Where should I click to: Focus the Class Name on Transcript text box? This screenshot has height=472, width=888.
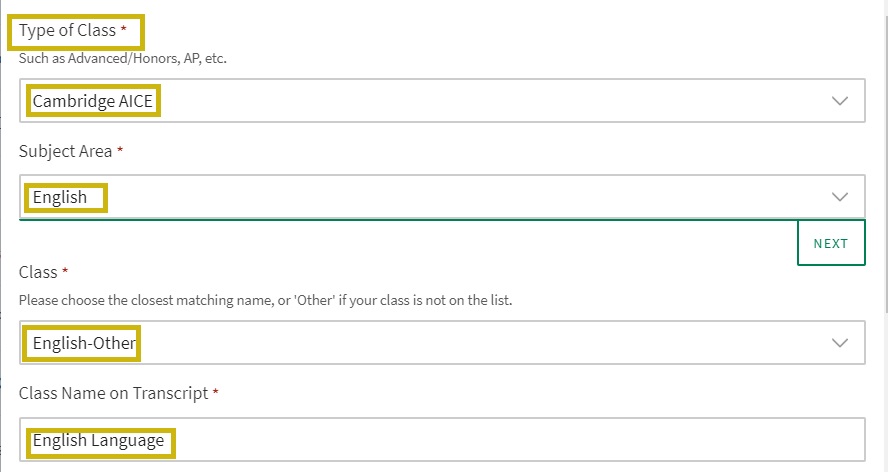(500, 441)
